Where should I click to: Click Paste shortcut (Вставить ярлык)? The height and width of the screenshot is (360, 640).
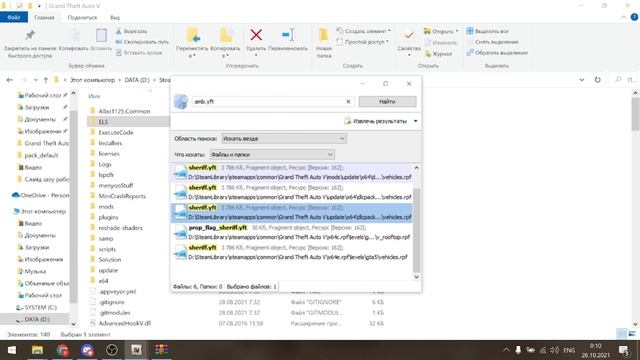click(139, 53)
